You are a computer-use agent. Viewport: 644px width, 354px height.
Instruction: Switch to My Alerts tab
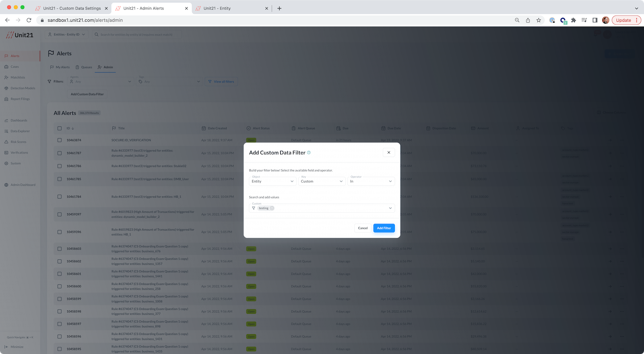[x=60, y=67]
